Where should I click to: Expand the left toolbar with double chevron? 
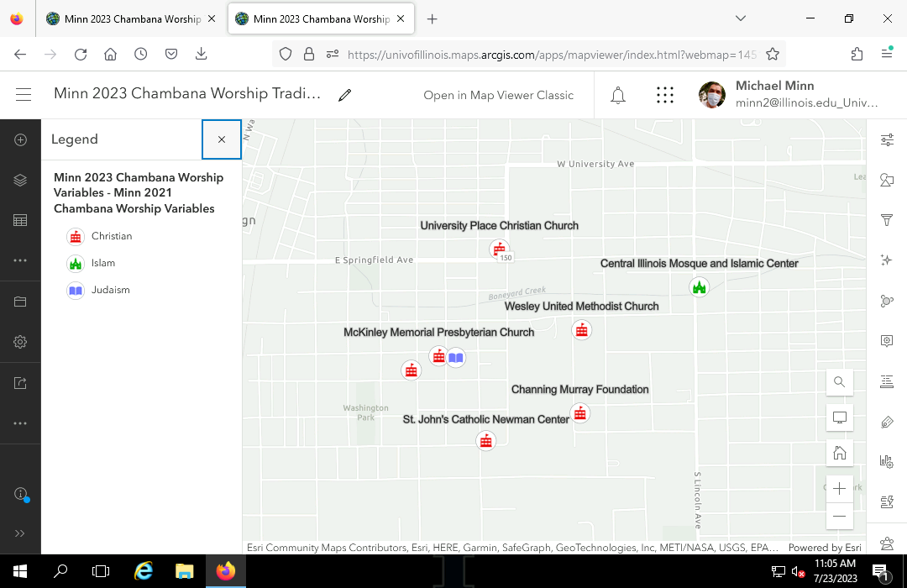click(20, 533)
